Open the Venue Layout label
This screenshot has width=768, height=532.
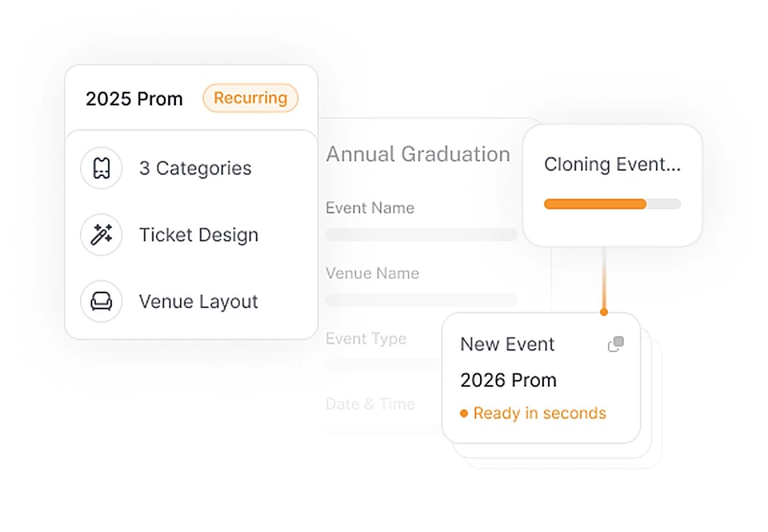point(199,302)
